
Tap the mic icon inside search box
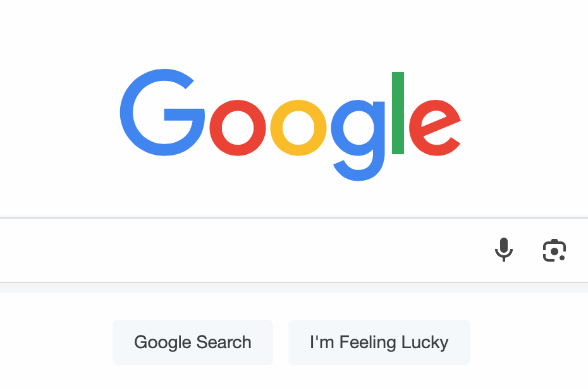point(504,250)
